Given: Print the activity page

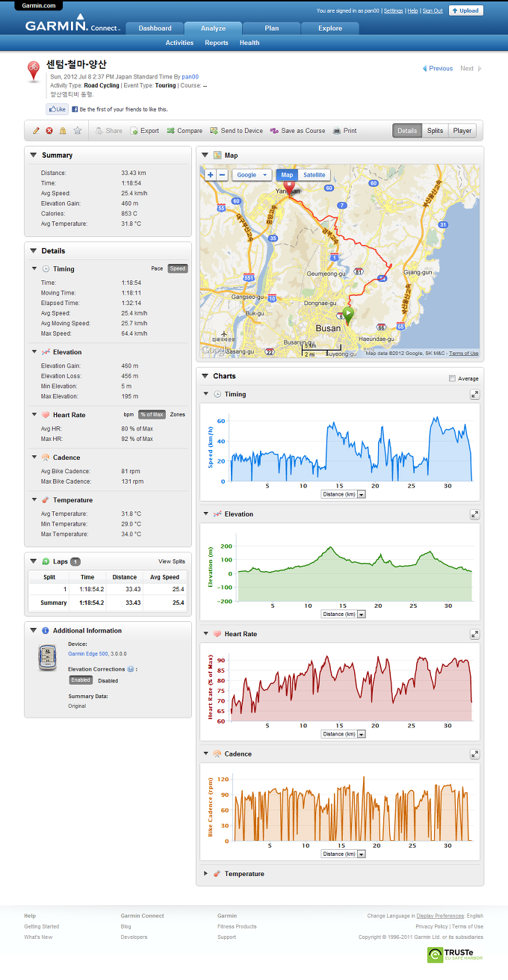Looking at the screenshot, I should (344, 131).
